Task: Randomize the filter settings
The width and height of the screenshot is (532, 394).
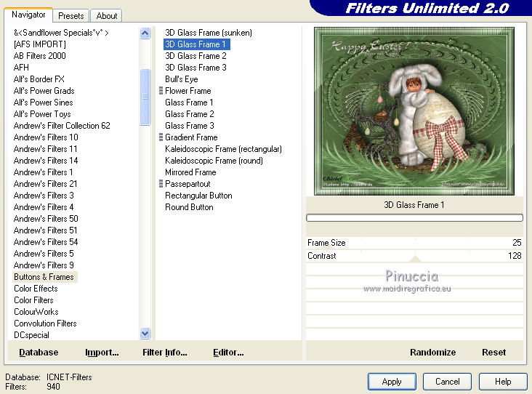Action: coord(432,353)
